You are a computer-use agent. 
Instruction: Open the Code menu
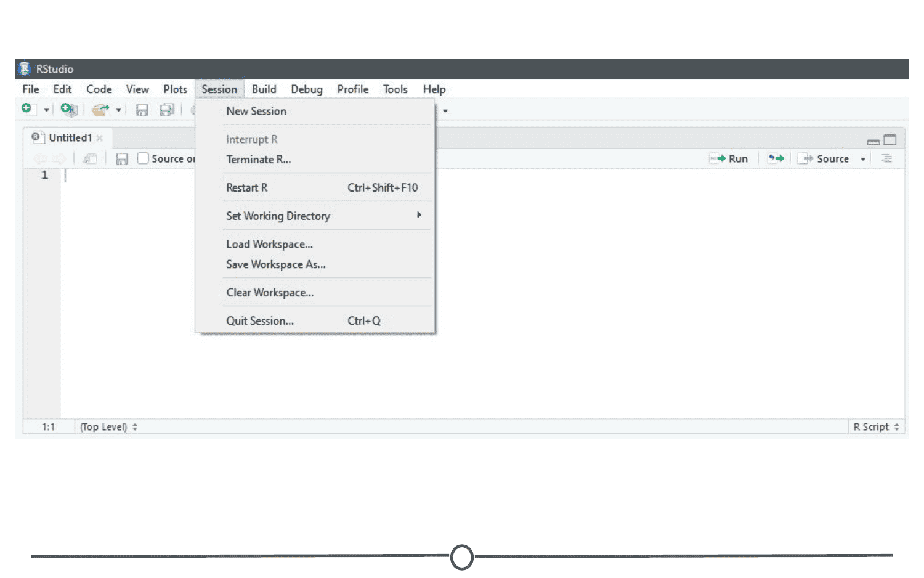pos(99,89)
